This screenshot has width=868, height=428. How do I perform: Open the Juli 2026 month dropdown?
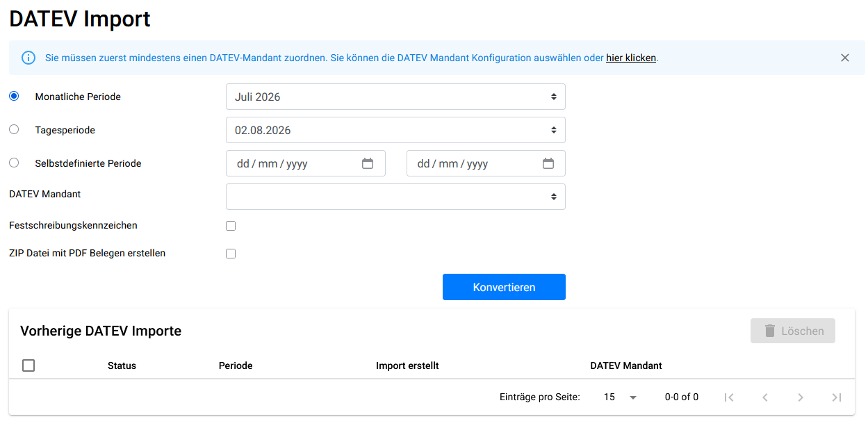click(395, 97)
